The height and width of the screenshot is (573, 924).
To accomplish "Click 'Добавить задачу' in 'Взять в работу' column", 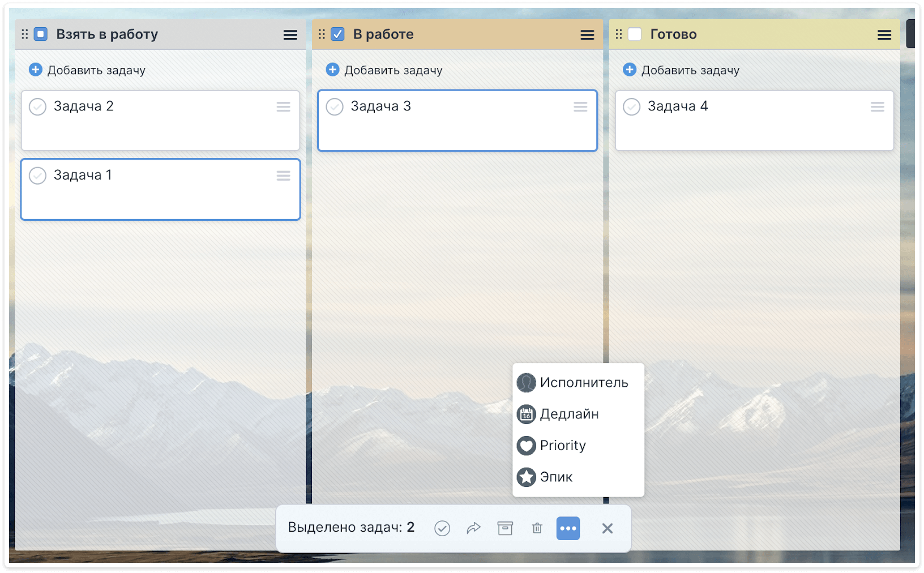I will coord(96,70).
